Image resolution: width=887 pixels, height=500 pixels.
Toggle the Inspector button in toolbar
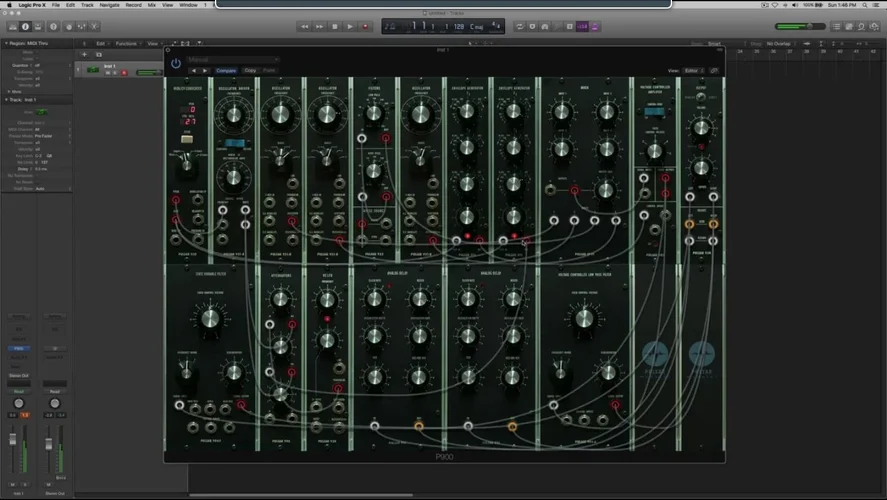pos(25,27)
